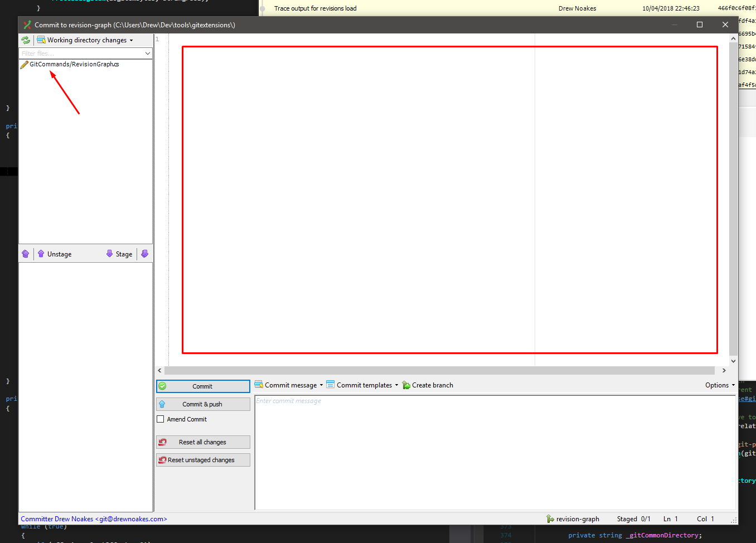The width and height of the screenshot is (756, 543).
Task: Click the Commit button
Action: point(203,386)
